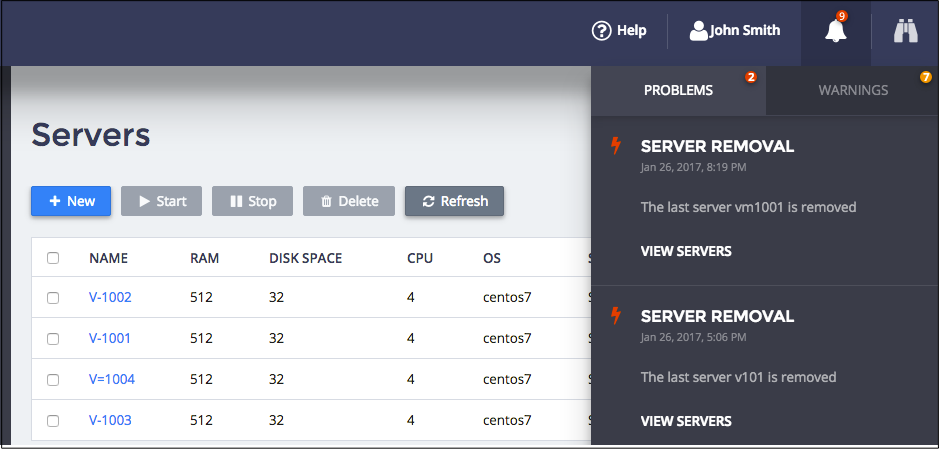Switch to the Warnings tab
This screenshot has height=449, width=939.
(x=853, y=90)
